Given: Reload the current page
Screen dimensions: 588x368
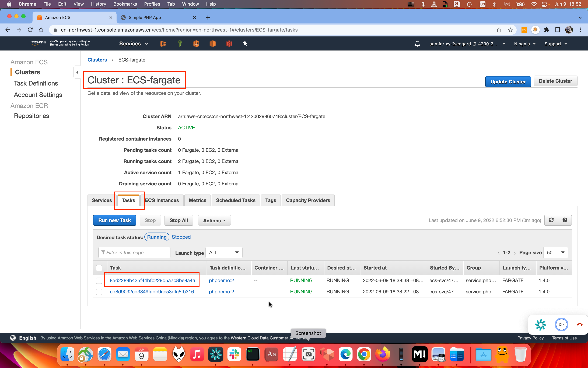Looking at the screenshot, I should 30,30.
